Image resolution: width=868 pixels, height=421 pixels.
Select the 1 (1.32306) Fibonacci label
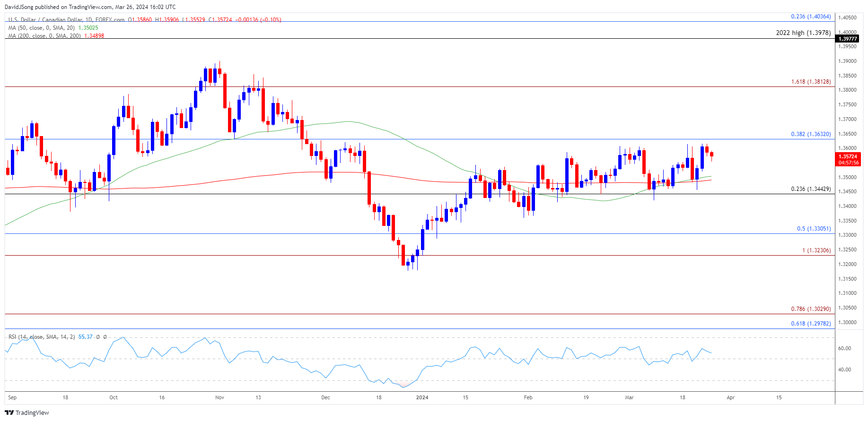(816, 250)
